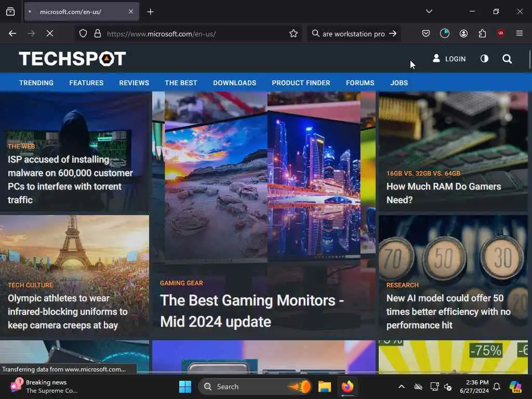Toggle dark/light theme contrast icon

click(x=485, y=59)
